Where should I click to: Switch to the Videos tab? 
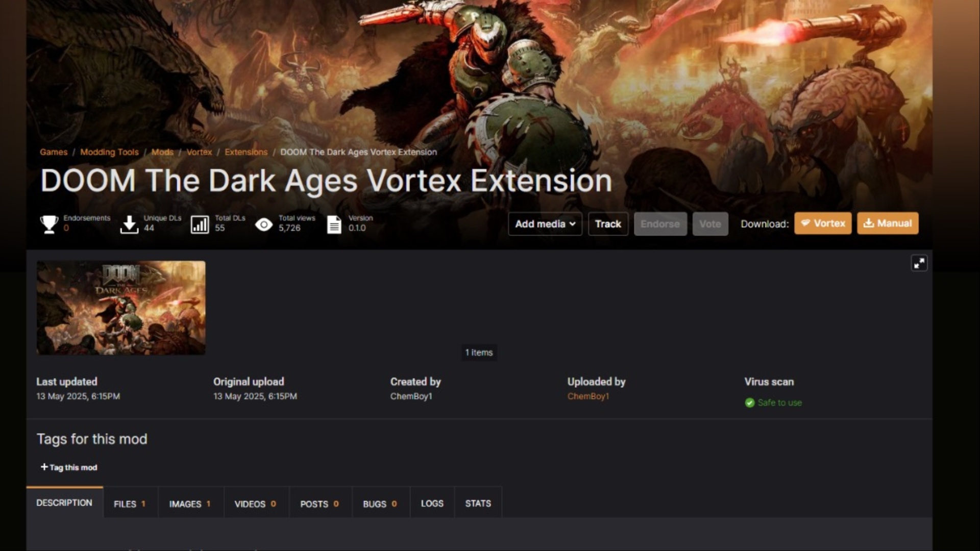(x=255, y=504)
